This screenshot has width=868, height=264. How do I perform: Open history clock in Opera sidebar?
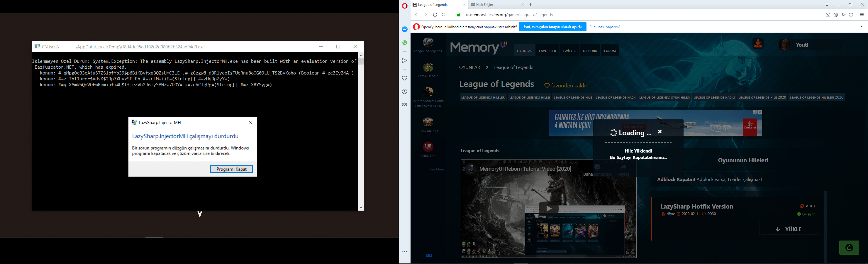[x=405, y=91]
